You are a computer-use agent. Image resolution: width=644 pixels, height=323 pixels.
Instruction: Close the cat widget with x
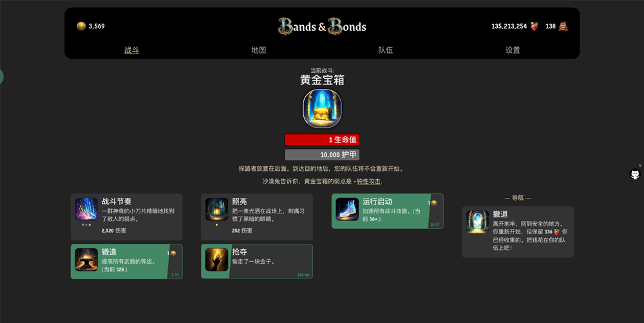(639, 166)
